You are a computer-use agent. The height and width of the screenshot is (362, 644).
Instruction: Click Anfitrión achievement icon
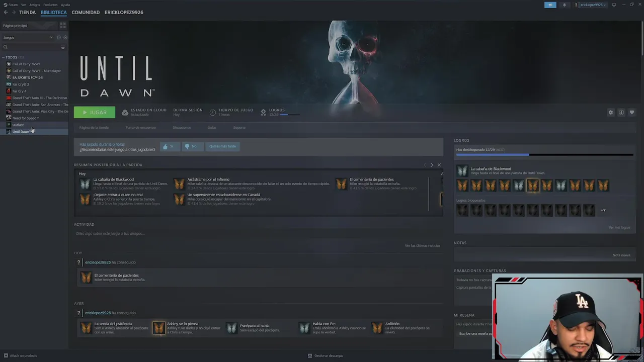(x=377, y=328)
